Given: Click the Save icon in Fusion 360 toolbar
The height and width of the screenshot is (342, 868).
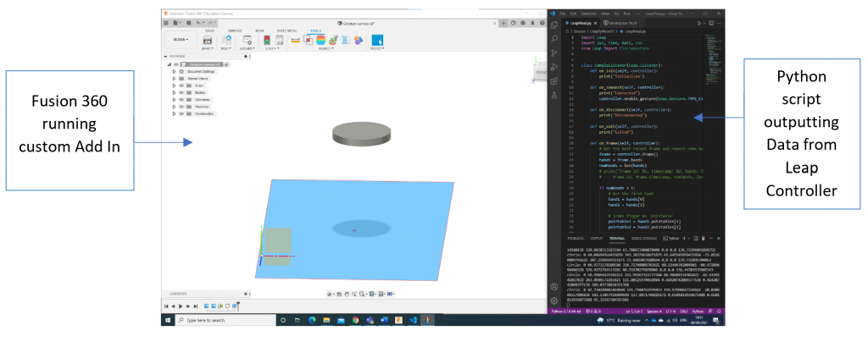Looking at the screenshot, I should point(187,23).
